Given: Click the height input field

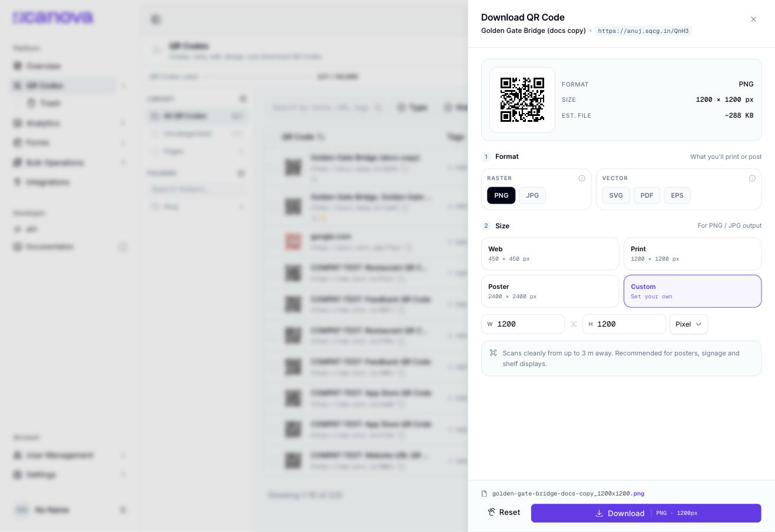Looking at the screenshot, I should click(x=624, y=324).
